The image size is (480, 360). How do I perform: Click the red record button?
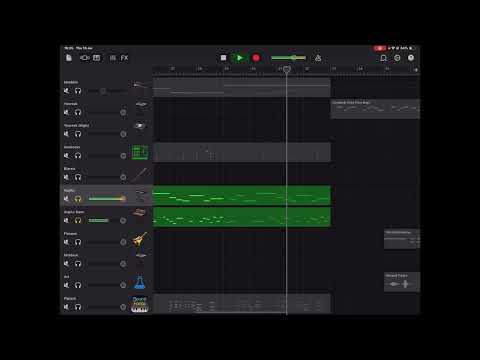(256, 58)
